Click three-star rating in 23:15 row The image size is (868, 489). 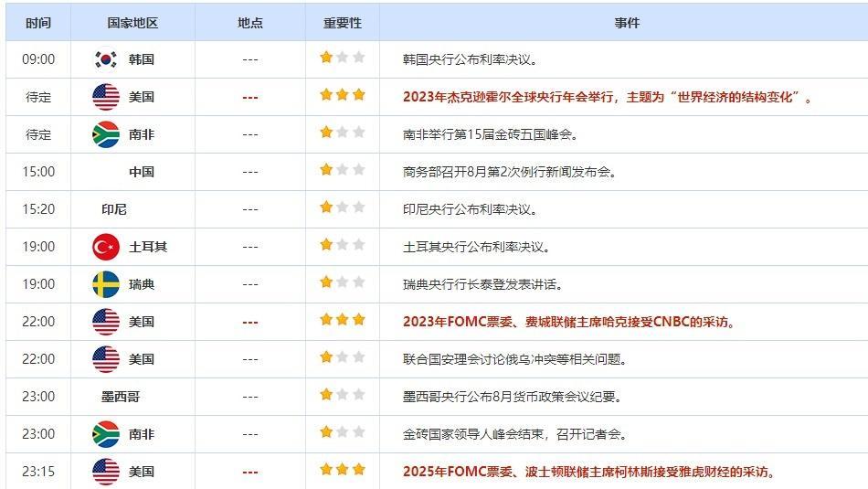[342, 471]
